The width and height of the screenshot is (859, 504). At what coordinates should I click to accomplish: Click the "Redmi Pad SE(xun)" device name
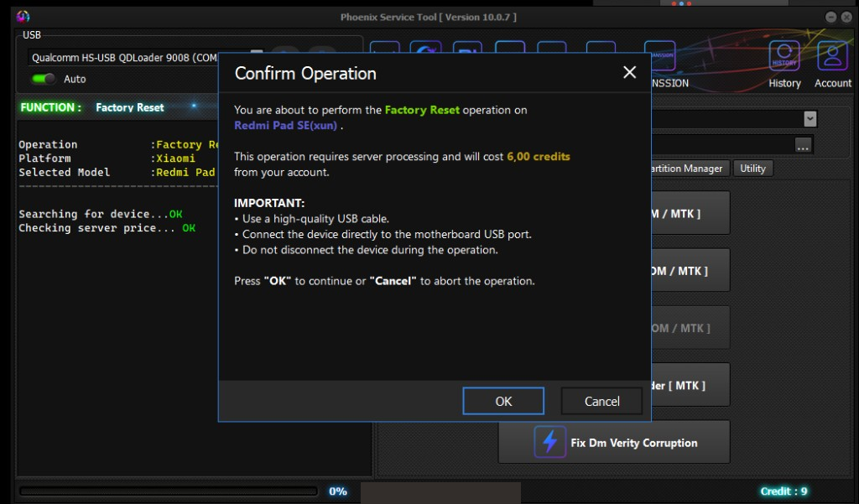click(x=285, y=125)
